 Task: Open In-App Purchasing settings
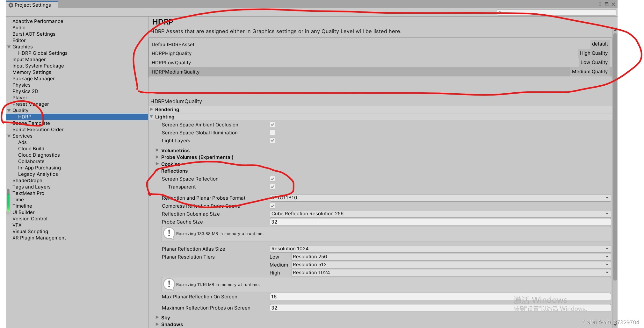pos(40,168)
